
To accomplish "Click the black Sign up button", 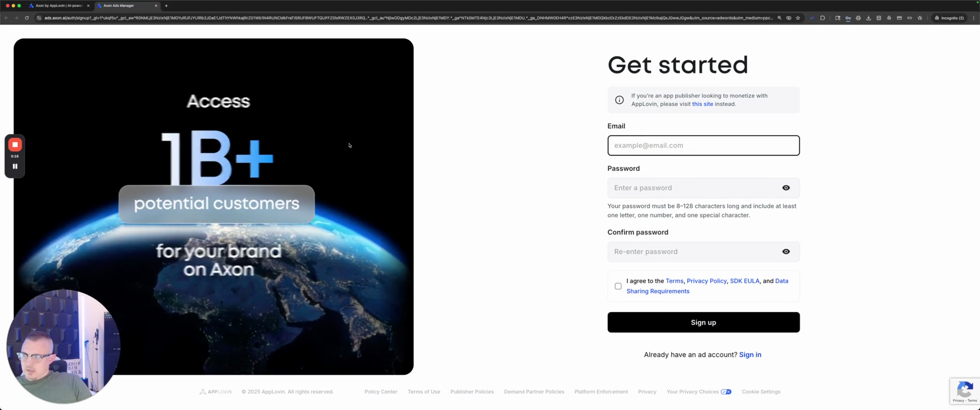I will [x=703, y=322].
